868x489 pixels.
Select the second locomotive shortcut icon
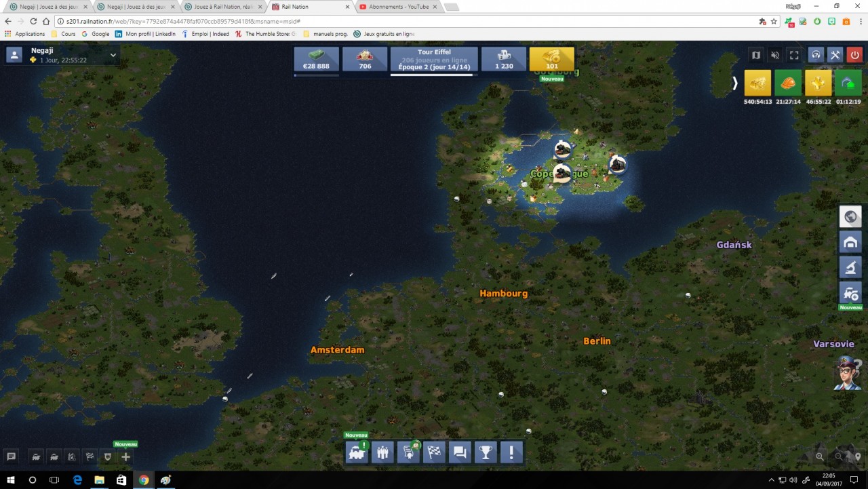(x=54, y=457)
